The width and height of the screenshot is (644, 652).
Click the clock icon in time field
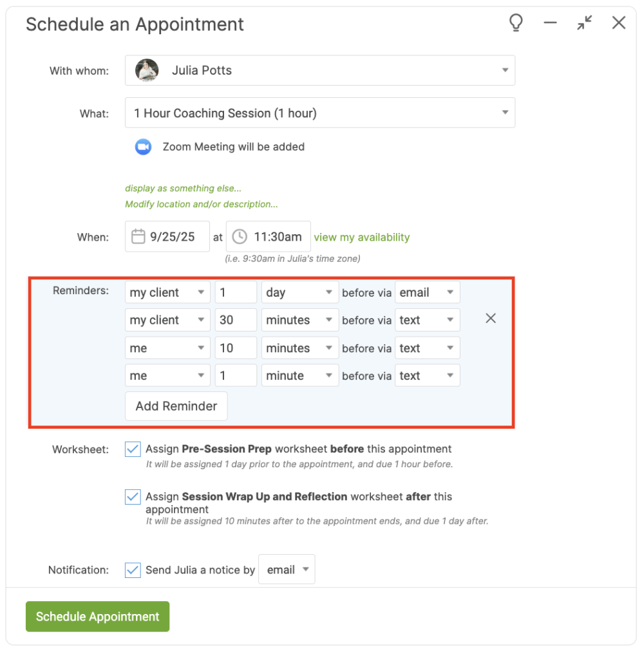(x=240, y=237)
